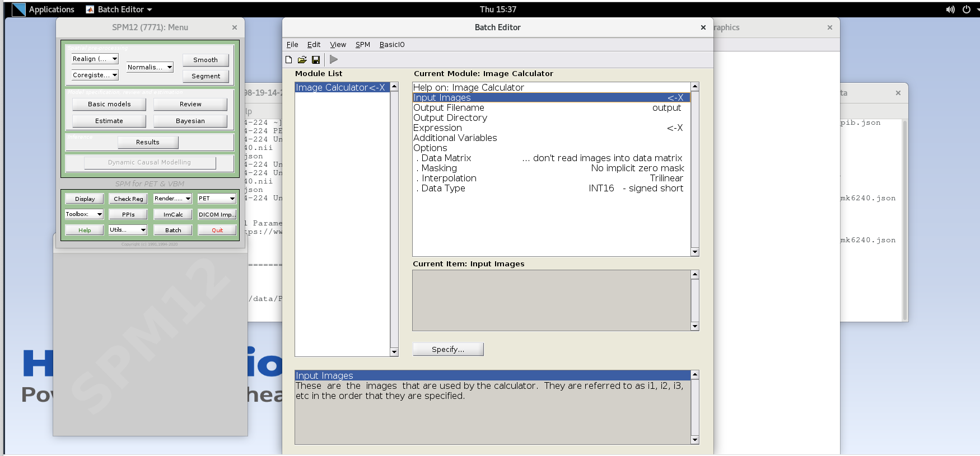Click the Segment button
980x456 pixels.
tap(206, 76)
